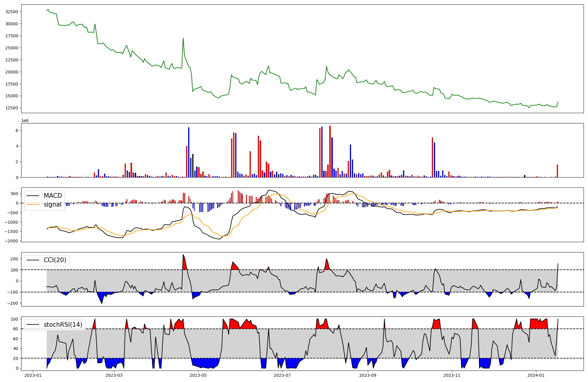Click the 32500 price axis tick label

click(x=12, y=12)
